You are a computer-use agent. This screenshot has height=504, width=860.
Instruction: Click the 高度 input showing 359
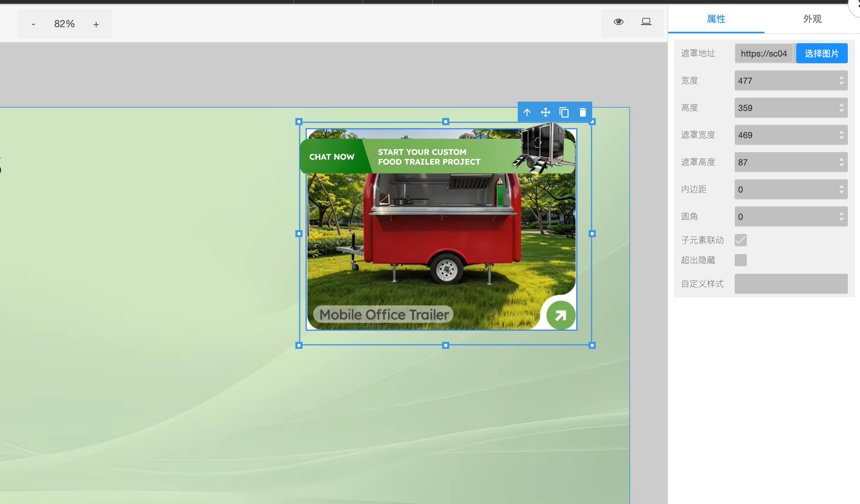(791, 108)
